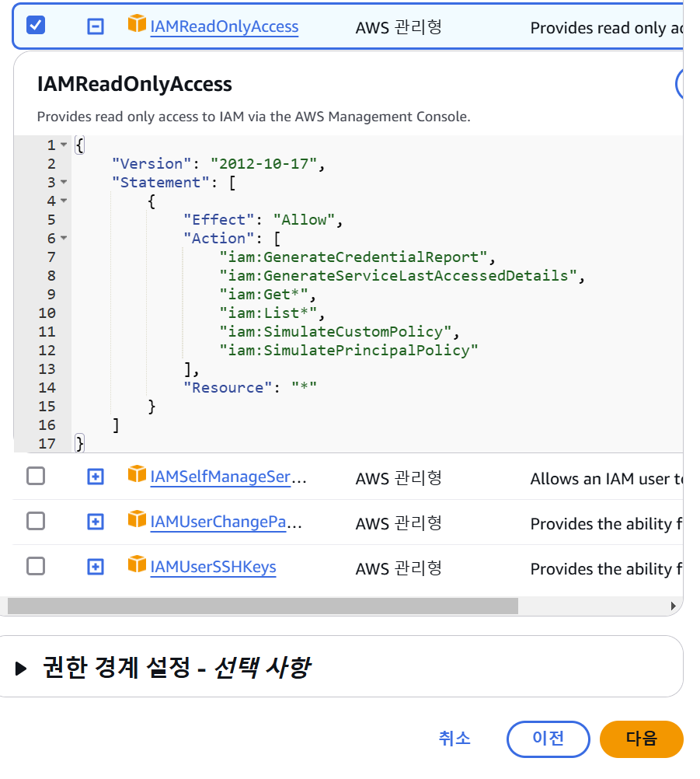Fold the Statement array on line 3
The height and width of the screenshot is (779, 700).
point(64,183)
